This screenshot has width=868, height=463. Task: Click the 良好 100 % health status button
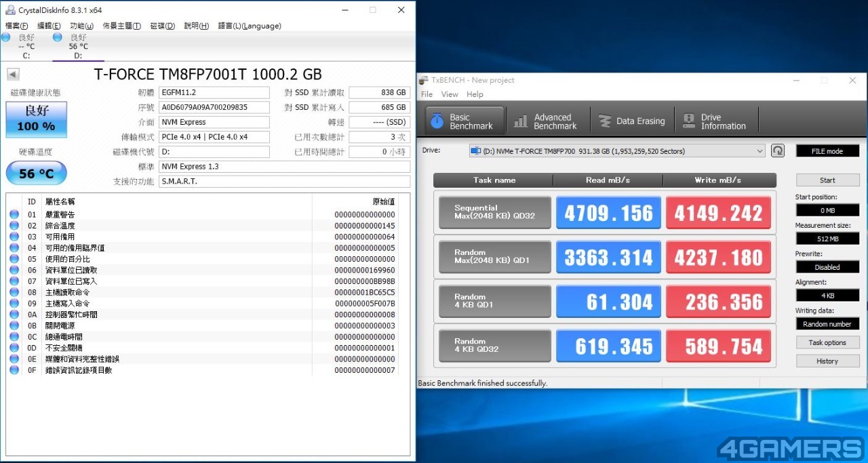tap(37, 120)
